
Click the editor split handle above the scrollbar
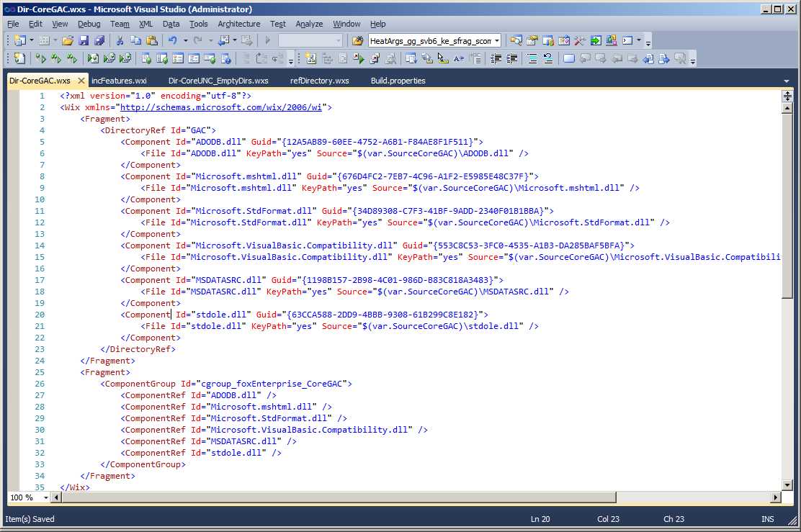click(x=787, y=96)
